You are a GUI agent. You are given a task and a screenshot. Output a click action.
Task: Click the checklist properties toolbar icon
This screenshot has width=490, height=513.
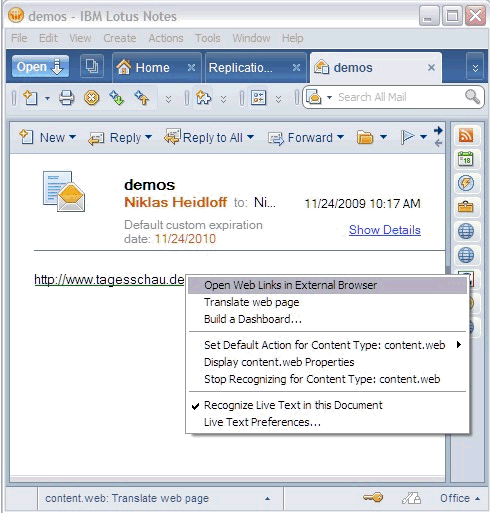pyautogui.click(x=258, y=98)
